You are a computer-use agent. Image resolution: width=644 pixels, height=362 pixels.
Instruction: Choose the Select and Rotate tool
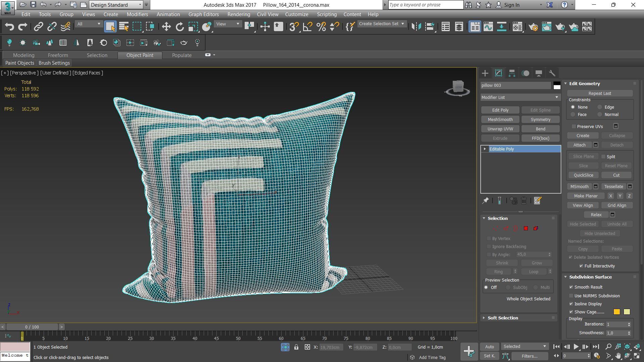(x=180, y=27)
